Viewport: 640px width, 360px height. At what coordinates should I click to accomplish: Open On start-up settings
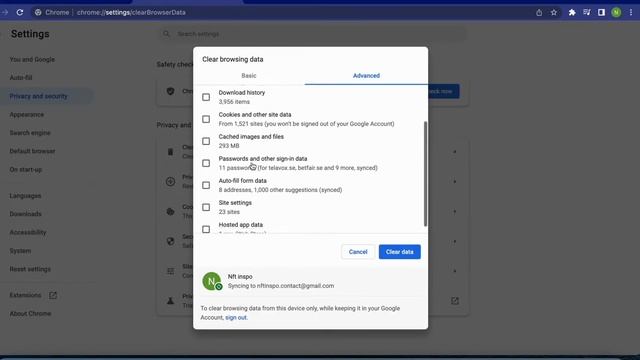(26, 169)
